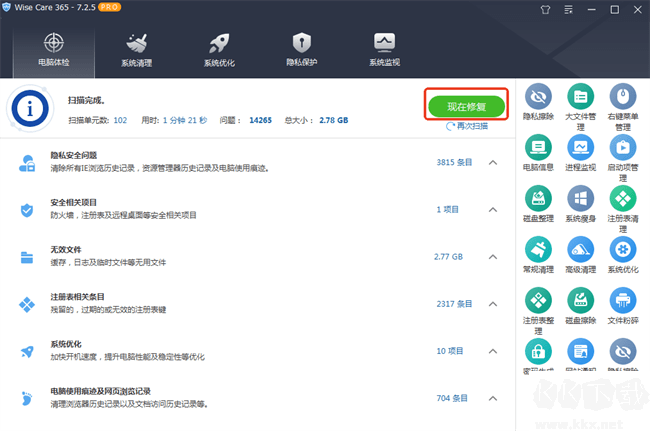Screen dimensions: 650x431
Task: Collapse the 系统优化 results section
Action: 492,351
